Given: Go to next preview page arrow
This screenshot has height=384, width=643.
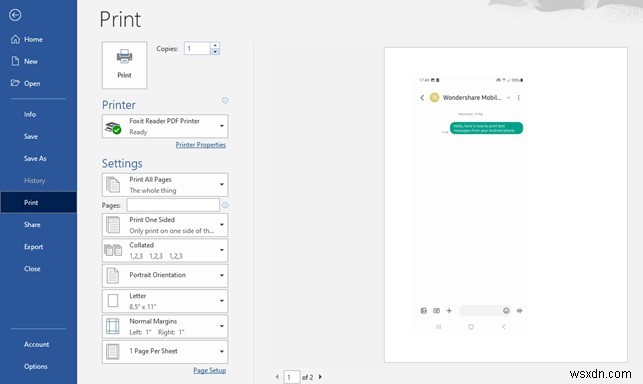Looking at the screenshot, I should pos(320,377).
